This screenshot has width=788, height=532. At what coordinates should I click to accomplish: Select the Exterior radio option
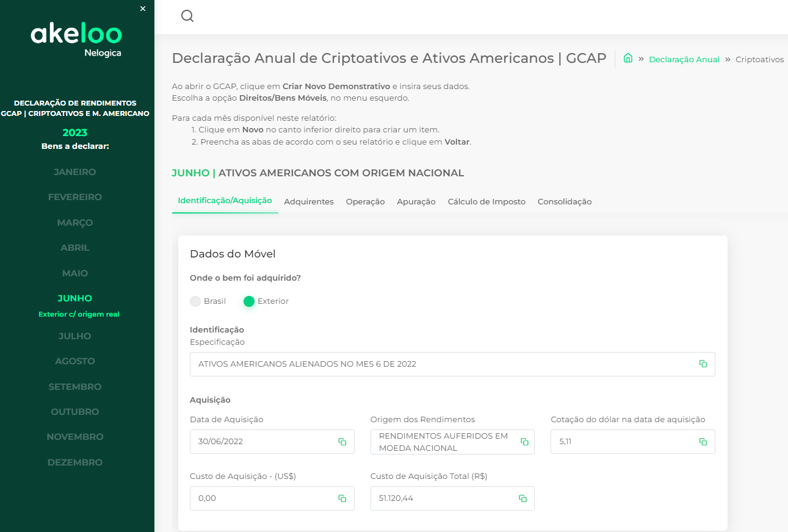(249, 301)
